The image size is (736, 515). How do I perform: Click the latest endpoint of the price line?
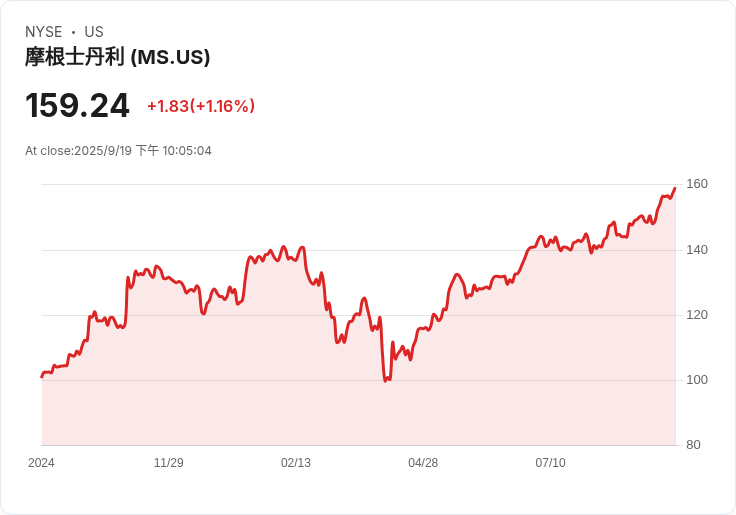[675, 188]
